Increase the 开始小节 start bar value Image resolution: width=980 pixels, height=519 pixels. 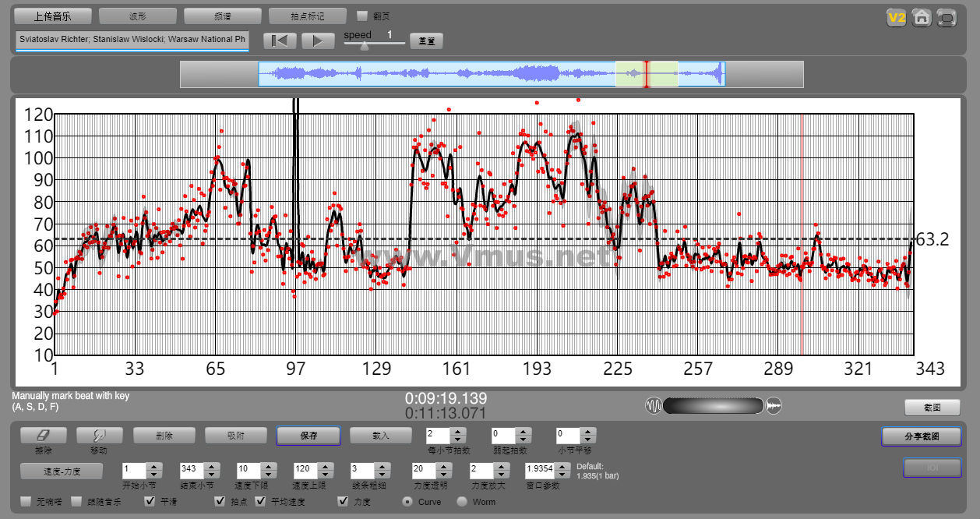tap(153, 466)
